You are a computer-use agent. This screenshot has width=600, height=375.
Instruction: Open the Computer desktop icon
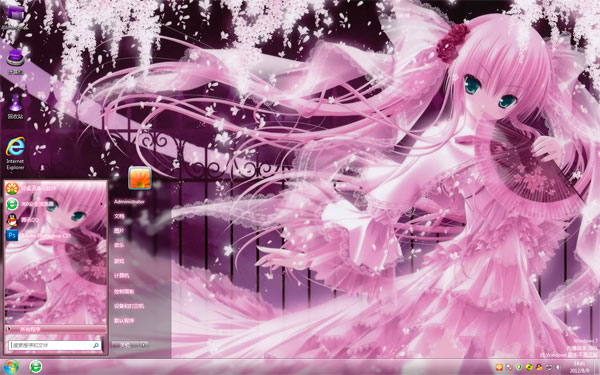pyautogui.click(x=15, y=61)
